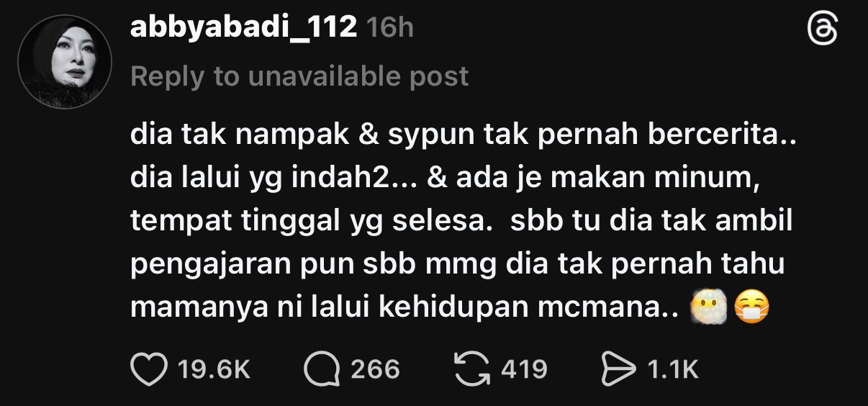View the 419 reposts count

[x=524, y=370]
